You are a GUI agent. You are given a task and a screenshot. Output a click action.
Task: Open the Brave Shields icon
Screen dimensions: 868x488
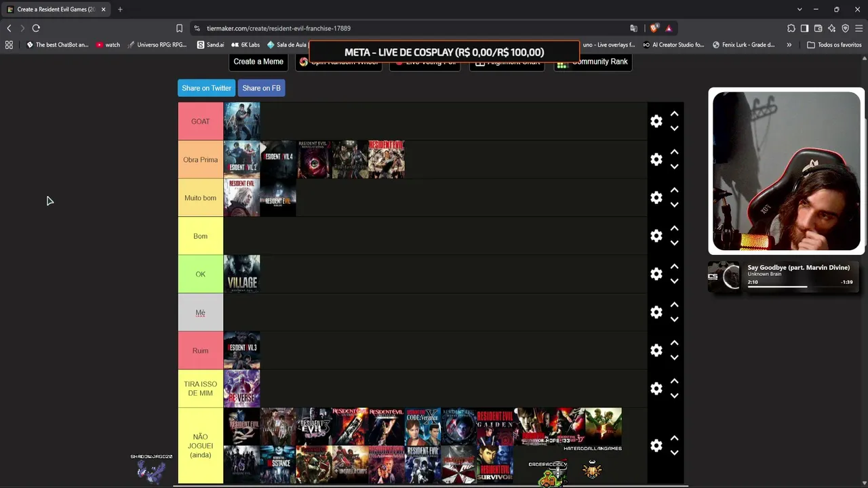tap(654, 28)
